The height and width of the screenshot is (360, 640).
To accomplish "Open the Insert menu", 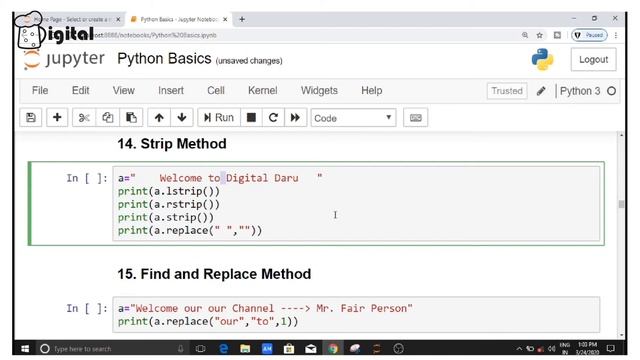I will [x=171, y=91].
